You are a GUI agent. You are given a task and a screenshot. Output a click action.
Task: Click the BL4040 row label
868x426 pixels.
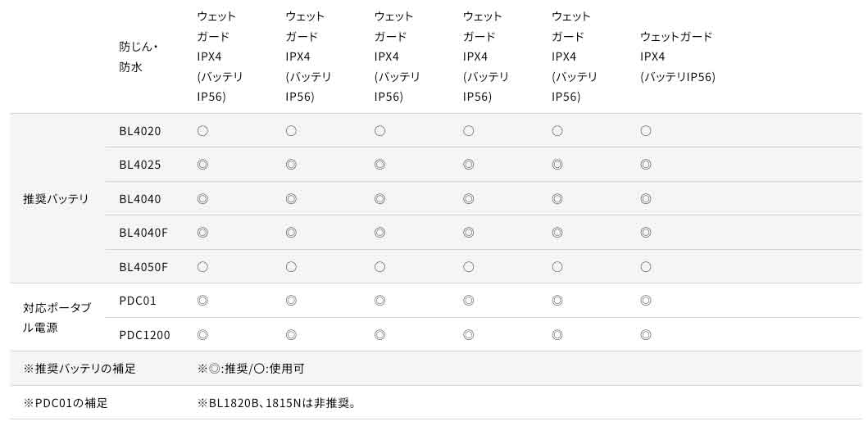click(x=139, y=199)
